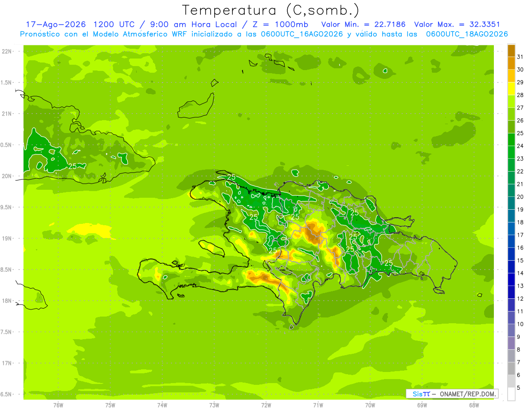Click the "75W" longitude axis label
The image size is (532, 411).
110,405
